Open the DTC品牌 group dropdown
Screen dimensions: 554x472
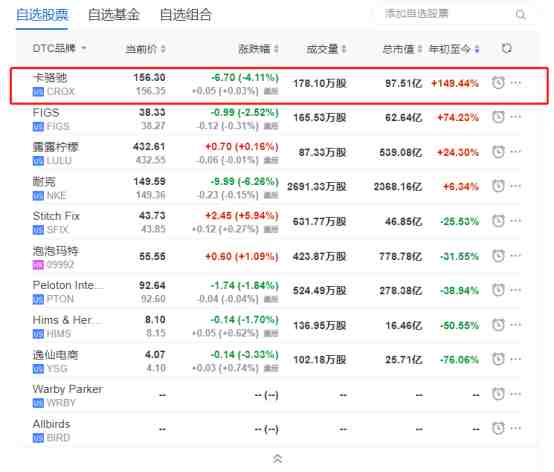click(x=59, y=48)
